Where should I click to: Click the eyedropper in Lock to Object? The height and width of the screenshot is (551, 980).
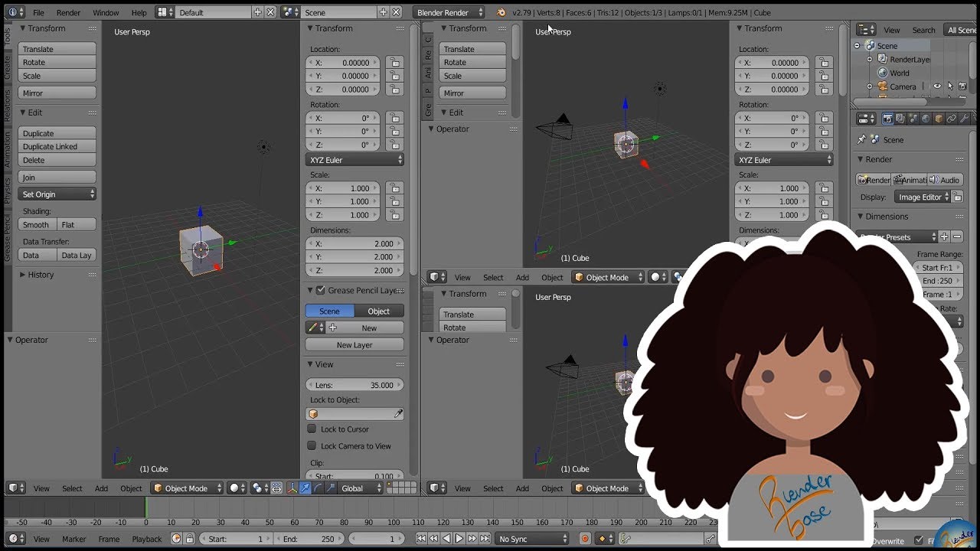pyautogui.click(x=398, y=414)
